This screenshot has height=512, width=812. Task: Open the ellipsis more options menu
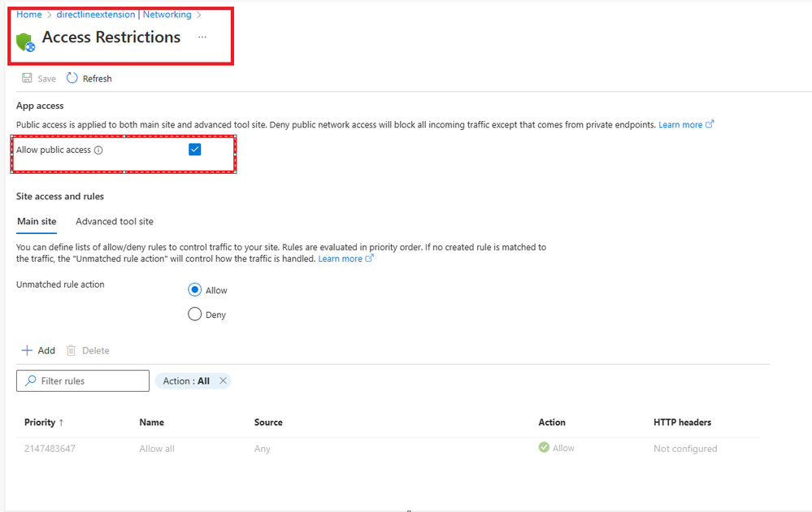tap(202, 37)
